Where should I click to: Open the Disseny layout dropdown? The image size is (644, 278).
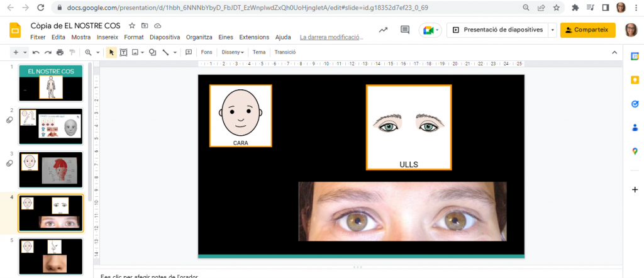(232, 52)
